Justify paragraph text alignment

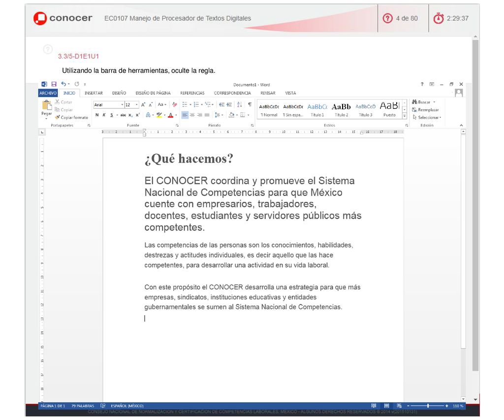[207, 115]
